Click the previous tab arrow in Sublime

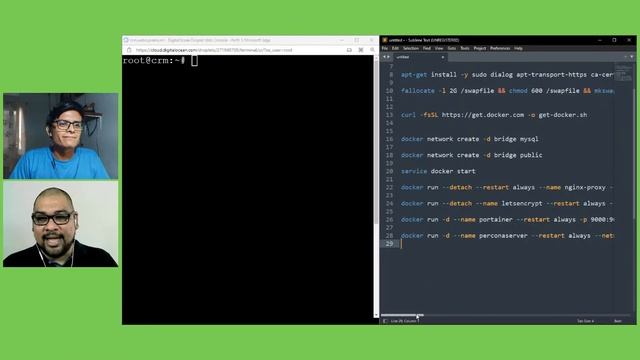coord(384,57)
